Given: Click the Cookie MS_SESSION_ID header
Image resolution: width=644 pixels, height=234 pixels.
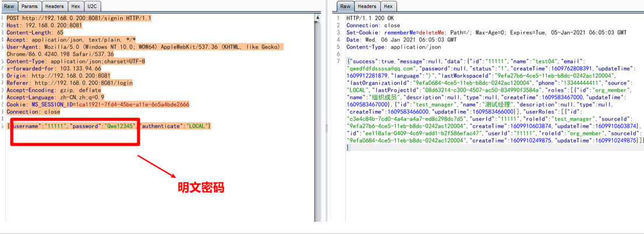Looking at the screenshot, I should click(98, 105).
